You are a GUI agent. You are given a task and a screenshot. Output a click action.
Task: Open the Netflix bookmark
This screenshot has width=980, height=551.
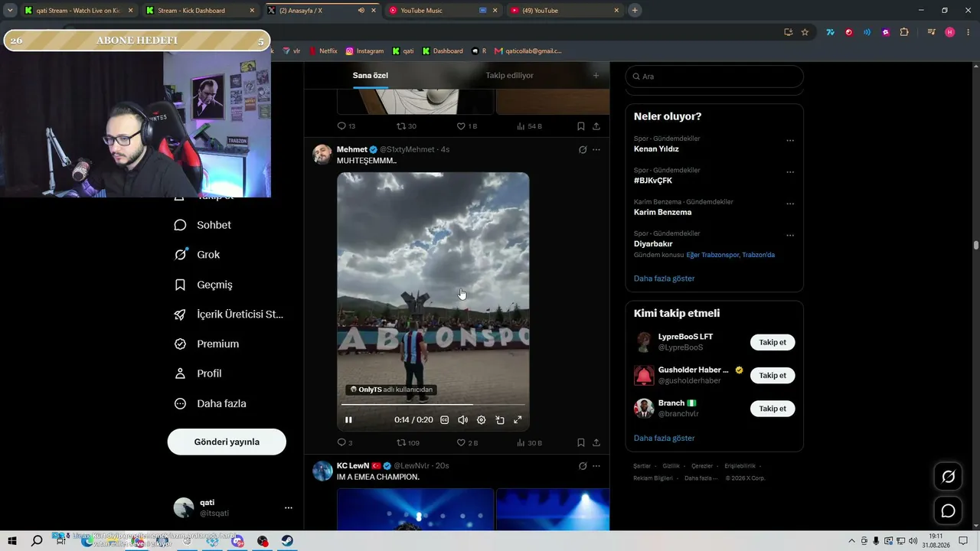(x=323, y=51)
